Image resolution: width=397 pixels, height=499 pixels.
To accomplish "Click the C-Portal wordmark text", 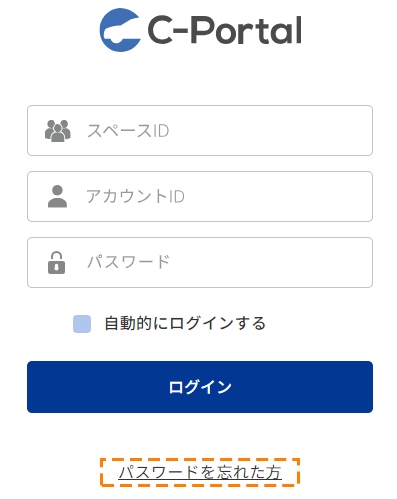I will (x=224, y=30).
